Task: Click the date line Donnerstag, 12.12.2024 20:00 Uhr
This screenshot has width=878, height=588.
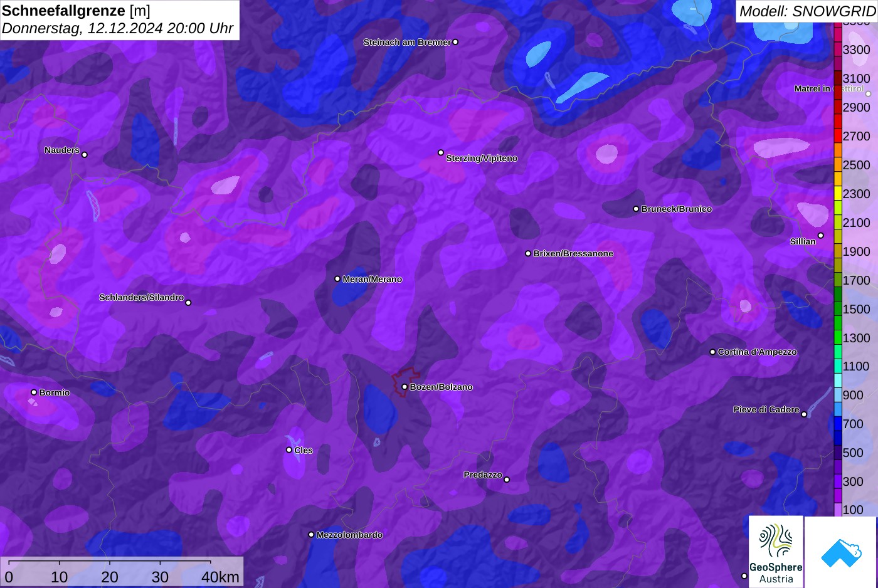Action: click(117, 28)
